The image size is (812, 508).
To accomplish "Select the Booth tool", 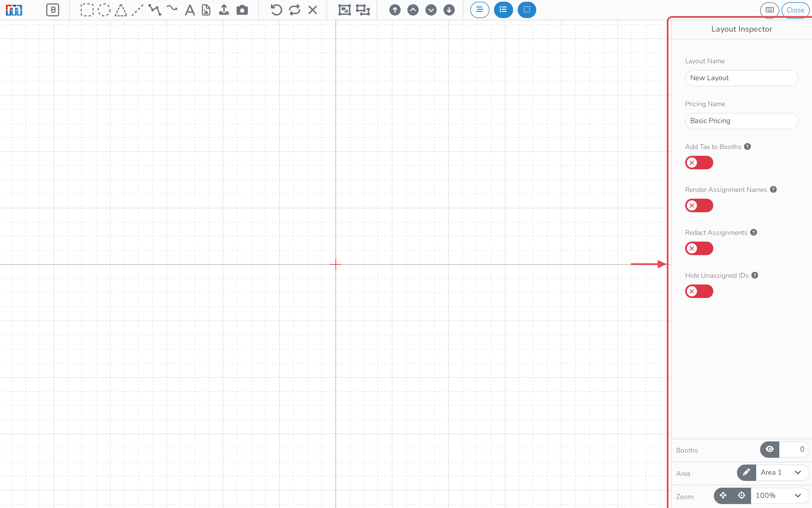I will tap(53, 10).
